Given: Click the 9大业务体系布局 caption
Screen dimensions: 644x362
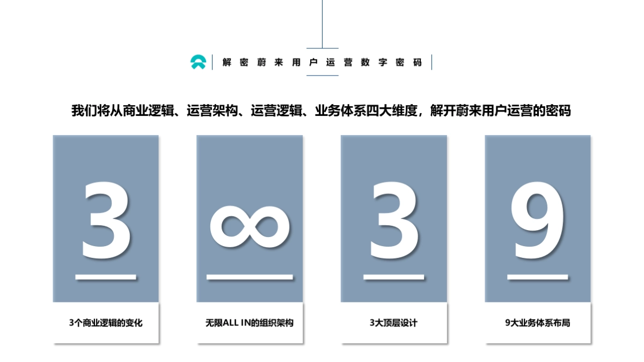Looking at the screenshot, I should 538,323.
